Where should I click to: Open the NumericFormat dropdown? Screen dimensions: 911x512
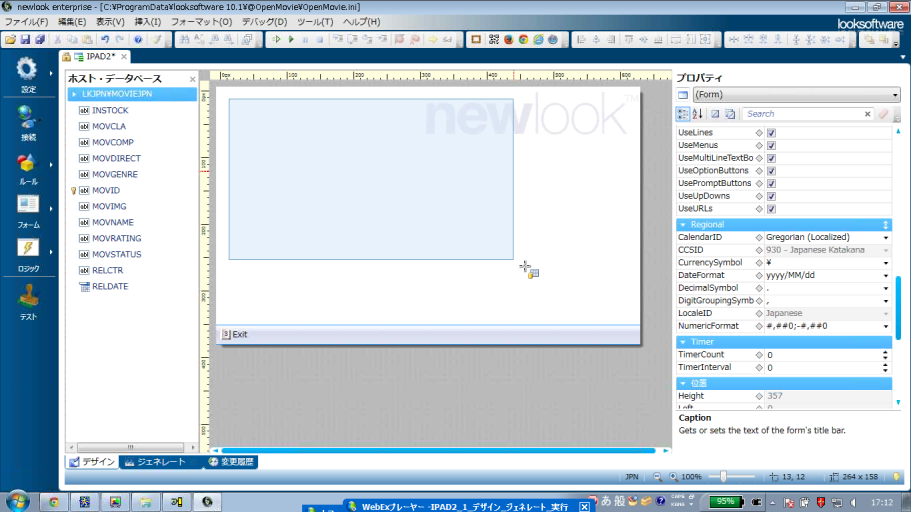(885, 327)
